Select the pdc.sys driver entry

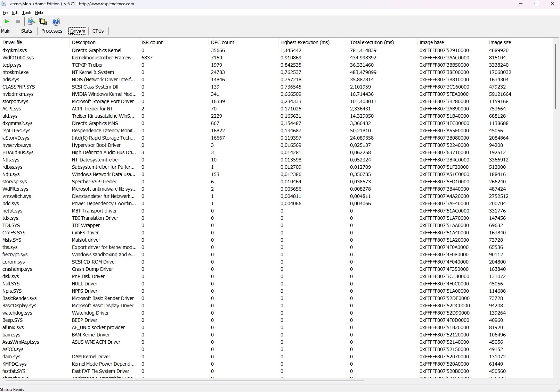pyautogui.click(x=11, y=203)
